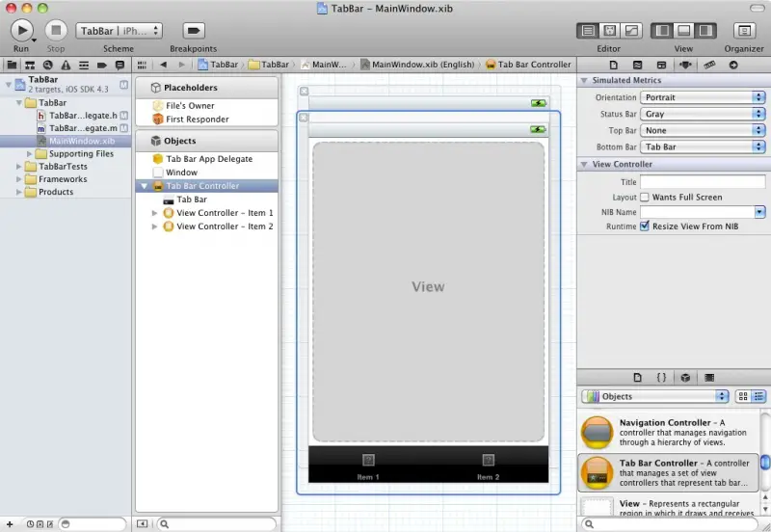Open the Organizer window
Viewport: 771px width, 532px height.
744,31
